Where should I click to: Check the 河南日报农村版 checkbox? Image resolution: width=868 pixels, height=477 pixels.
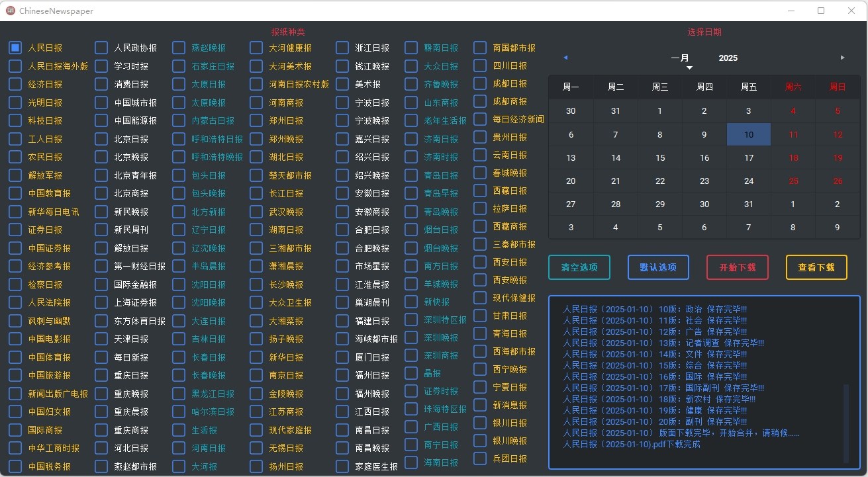(x=256, y=84)
